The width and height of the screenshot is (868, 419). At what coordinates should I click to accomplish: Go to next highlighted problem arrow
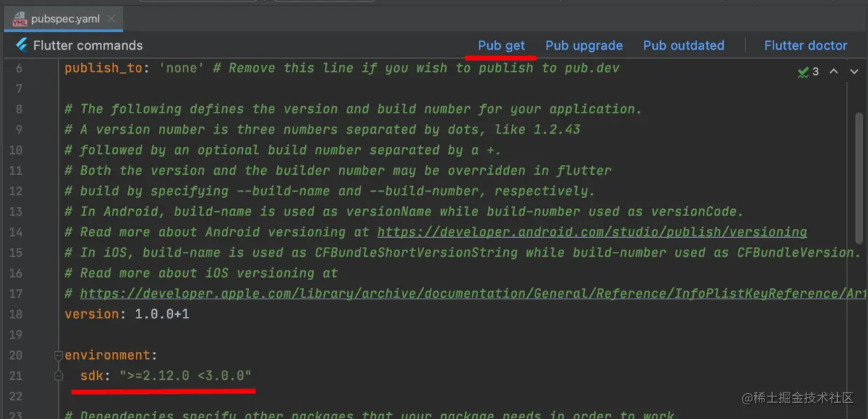854,71
